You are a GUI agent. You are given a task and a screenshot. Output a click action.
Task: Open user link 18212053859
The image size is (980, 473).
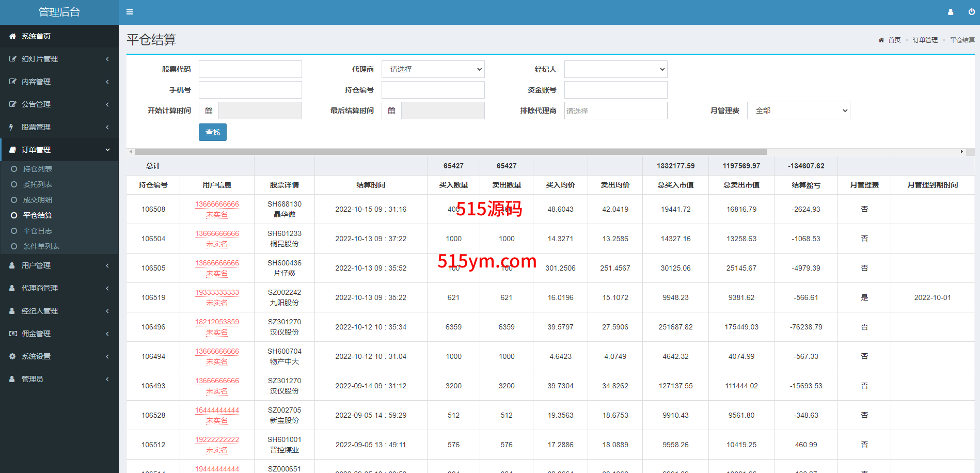[217, 322]
